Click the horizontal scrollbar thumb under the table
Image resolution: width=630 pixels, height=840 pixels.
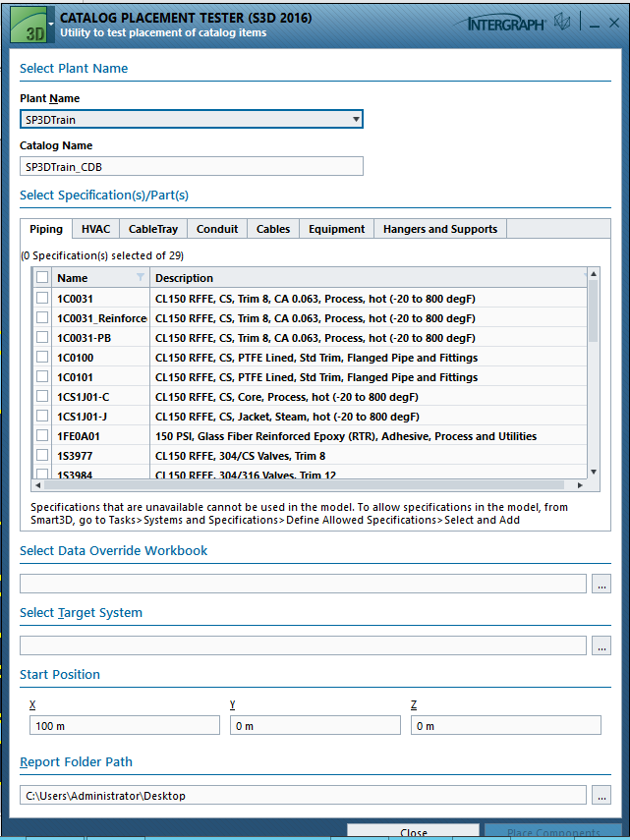click(x=304, y=484)
